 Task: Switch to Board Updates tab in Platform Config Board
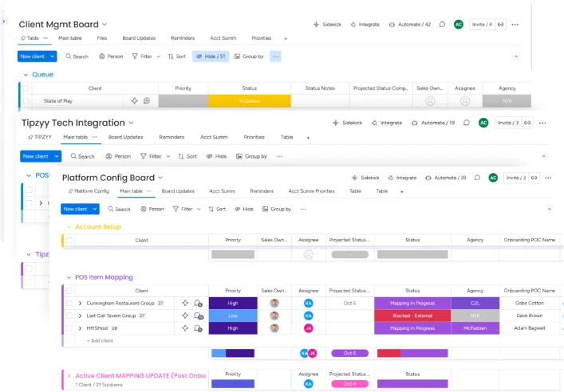(178, 191)
